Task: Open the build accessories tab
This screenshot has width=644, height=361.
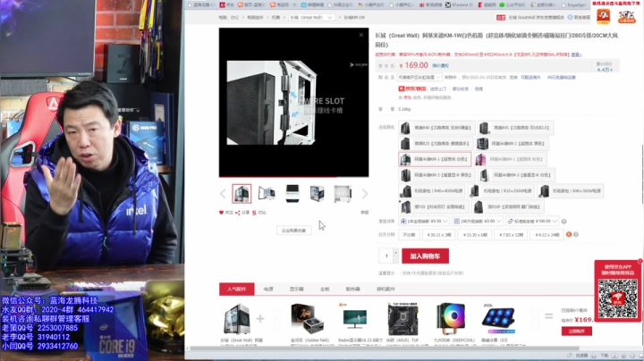Action: 386,289
